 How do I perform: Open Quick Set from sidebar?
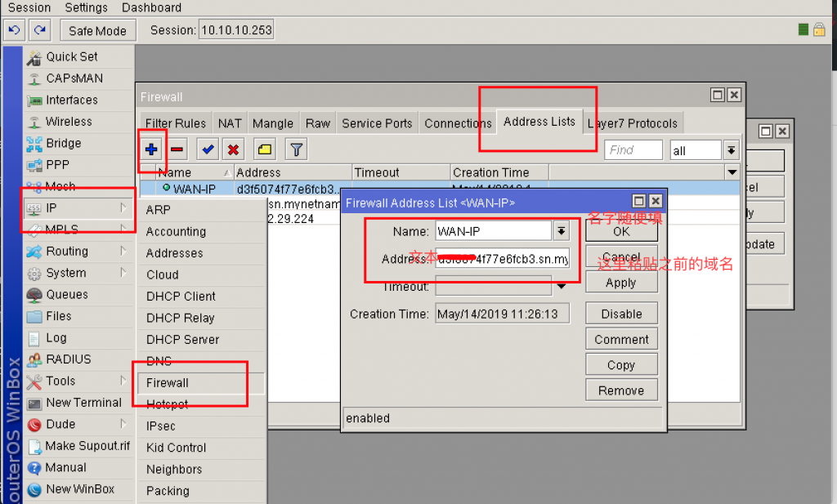click(x=78, y=56)
